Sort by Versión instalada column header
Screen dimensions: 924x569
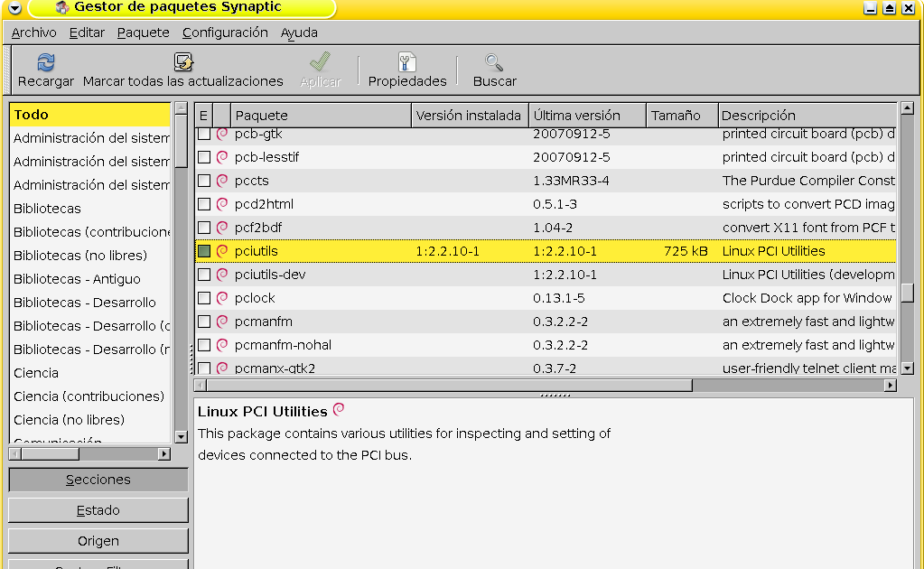[470, 116]
